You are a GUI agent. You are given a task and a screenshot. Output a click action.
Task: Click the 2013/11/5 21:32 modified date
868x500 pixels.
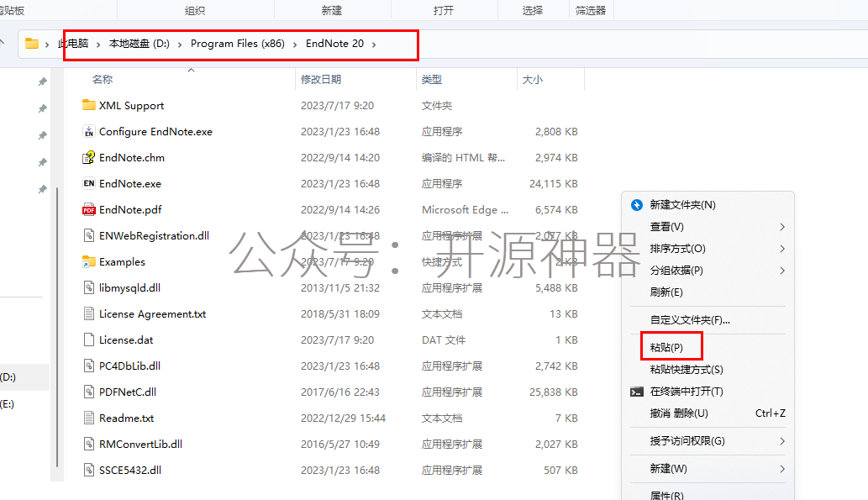click(x=340, y=287)
